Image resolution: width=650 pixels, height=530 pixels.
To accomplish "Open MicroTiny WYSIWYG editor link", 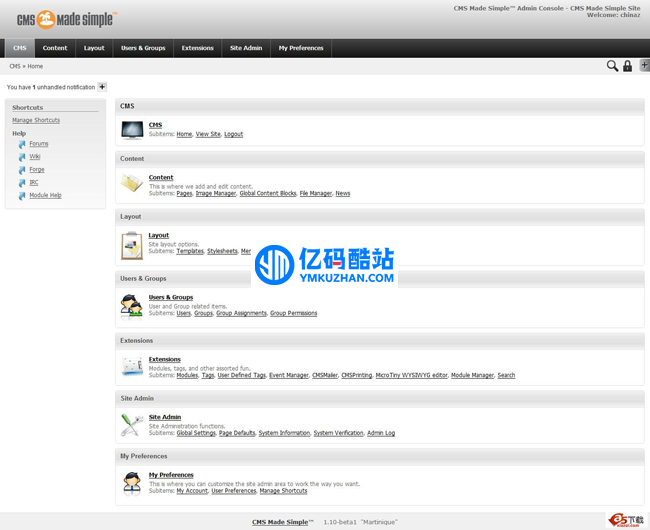I will click(412, 375).
